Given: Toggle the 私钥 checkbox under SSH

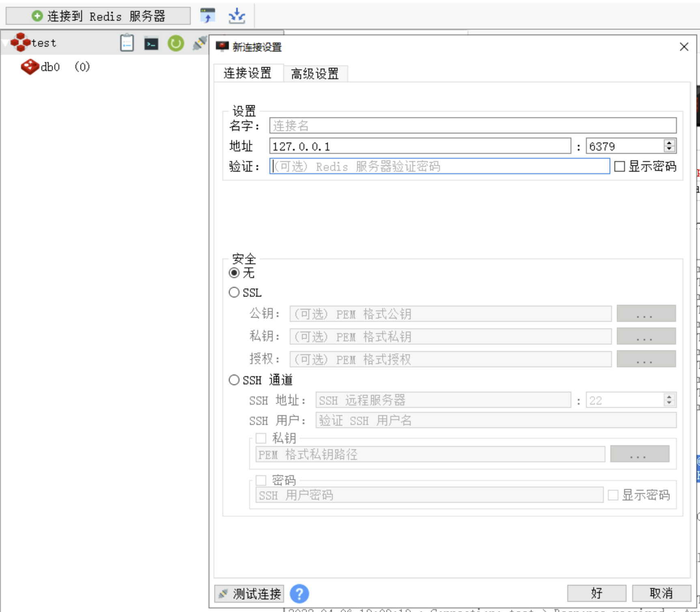Looking at the screenshot, I should 261,438.
